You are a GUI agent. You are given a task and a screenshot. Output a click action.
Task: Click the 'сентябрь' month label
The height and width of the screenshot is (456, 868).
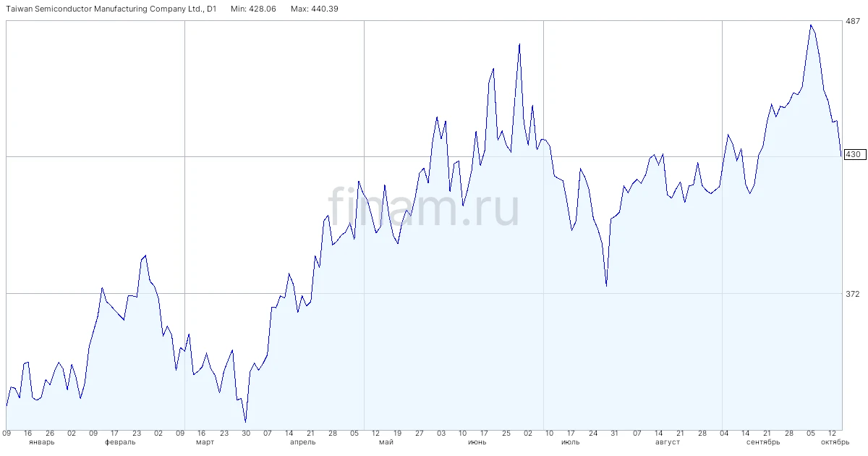[763, 442]
